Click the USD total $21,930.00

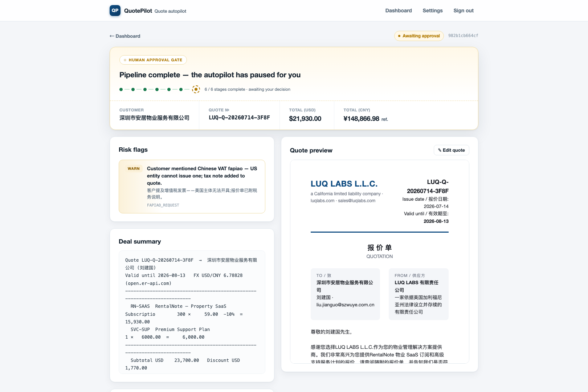click(305, 119)
